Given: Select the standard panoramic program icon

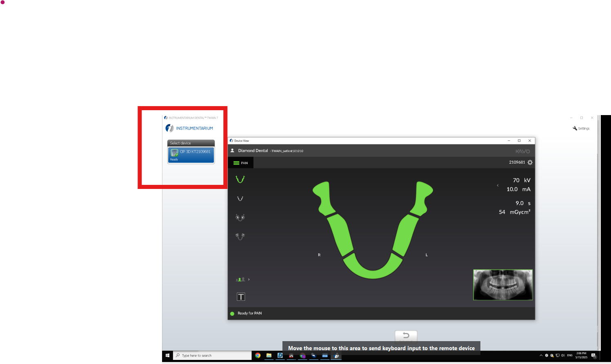Looking at the screenshot, I should (240, 179).
